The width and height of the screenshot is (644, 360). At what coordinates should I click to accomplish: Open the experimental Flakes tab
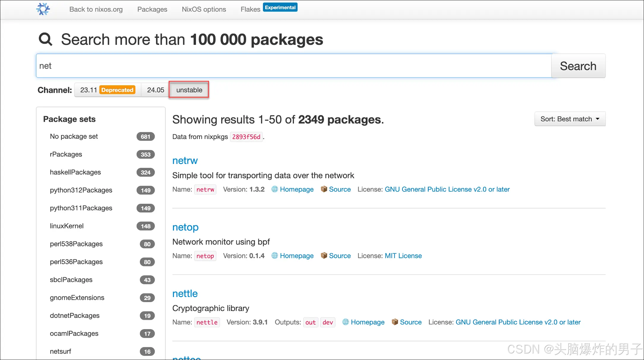(250, 9)
